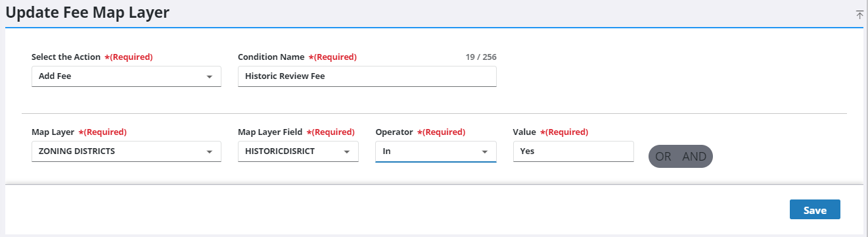Choose the AND condition toggle

point(695,157)
